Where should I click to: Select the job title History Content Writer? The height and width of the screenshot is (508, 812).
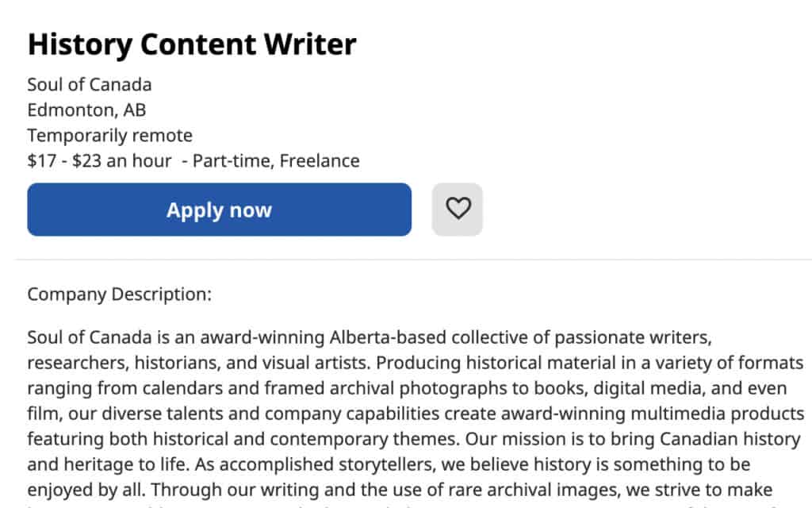[191, 44]
